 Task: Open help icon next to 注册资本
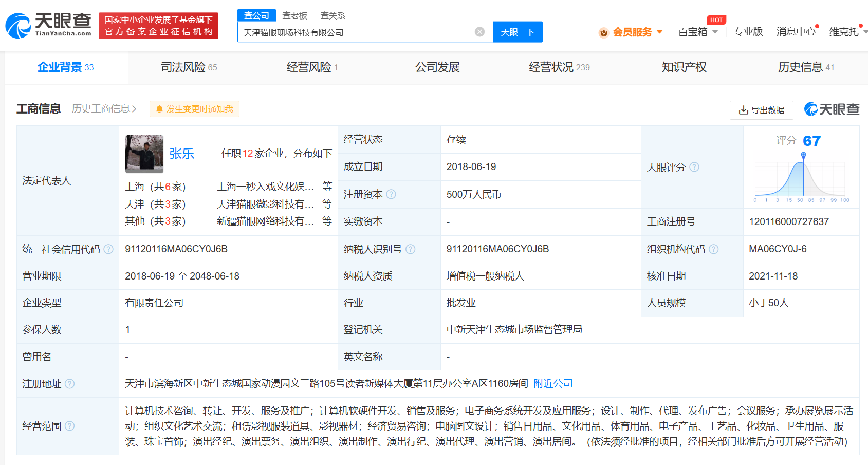coord(391,194)
